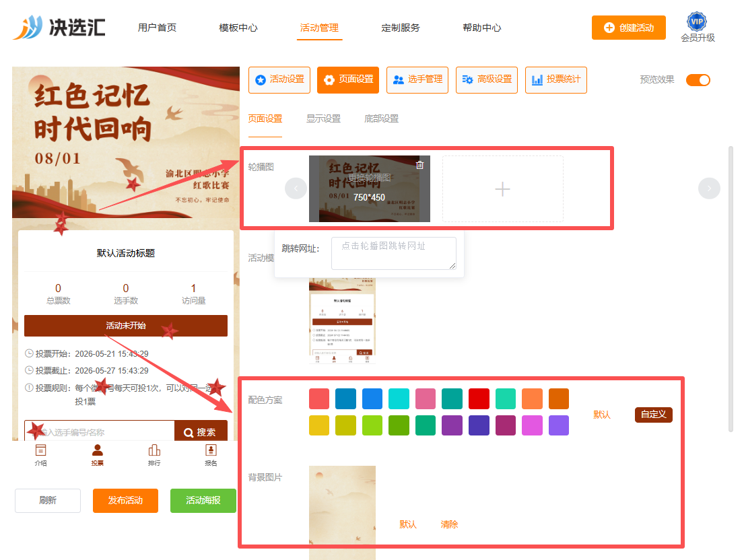Open 帮助中心 in top navigation

481,28
